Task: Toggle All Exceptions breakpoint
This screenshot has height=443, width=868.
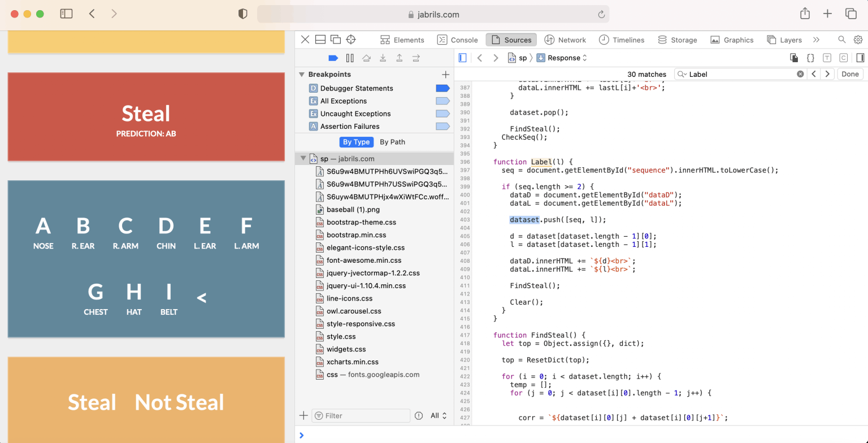Action: [x=442, y=101]
